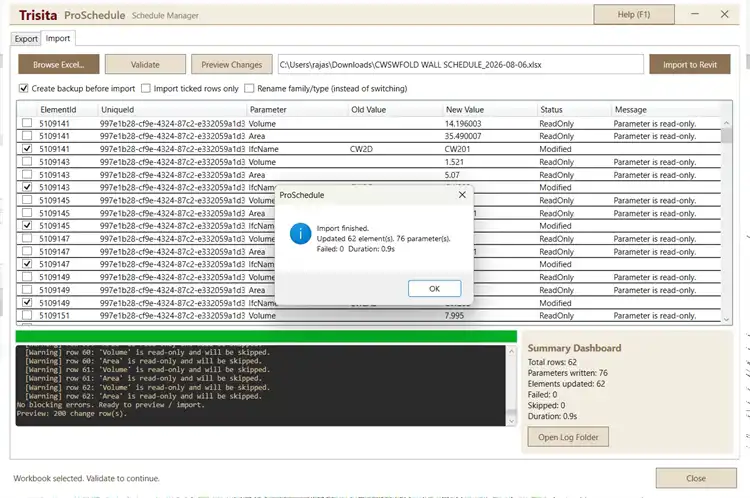Click OK in the ProSchedule dialog
The height and width of the screenshot is (498, 750).
(x=434, y=288)
